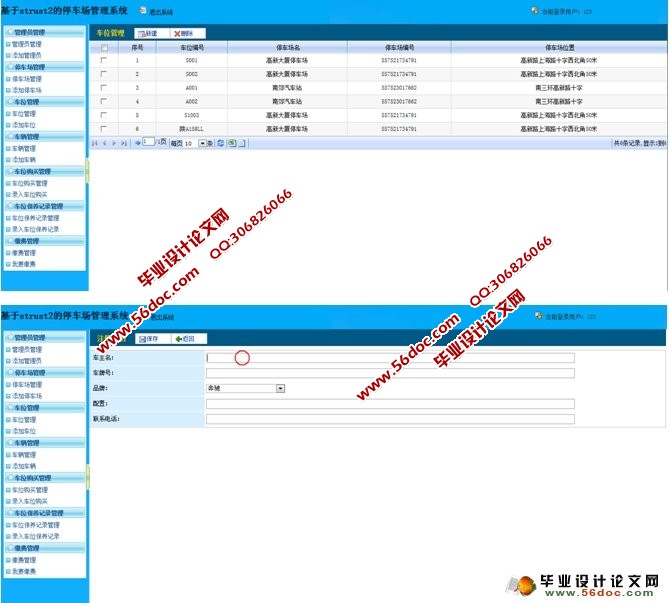Open the 添加停车场 menu item on the list page

[x=26, y=90]
